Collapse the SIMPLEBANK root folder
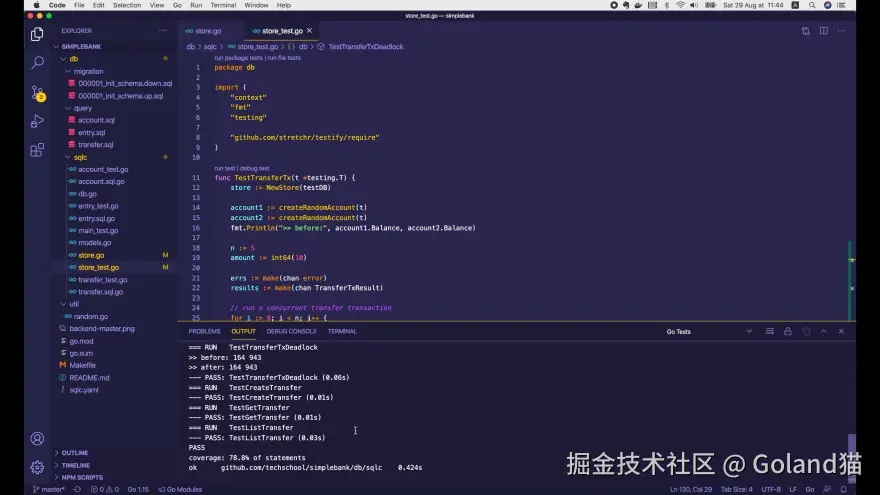This screenshot has width=880, height=495. [57, 47]
